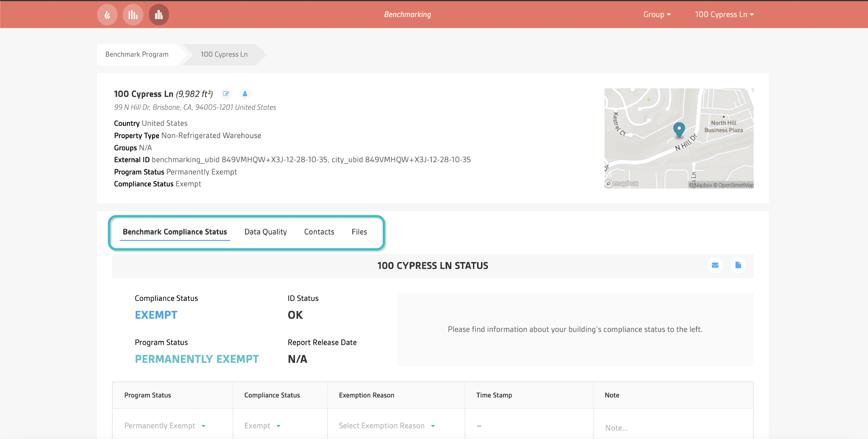The width and height of the screenshot is (868, 439).
Task: Click into the Note input field
Action: pos(673,428)
